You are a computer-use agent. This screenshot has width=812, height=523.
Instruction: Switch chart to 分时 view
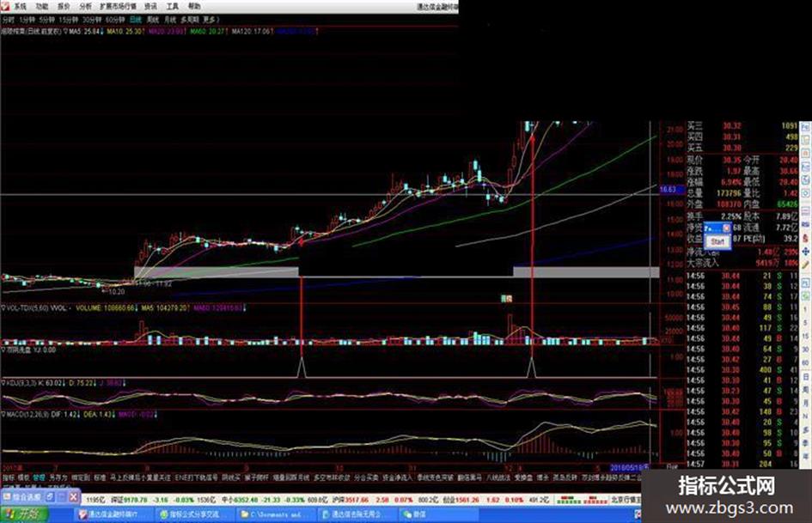(x=9, y=20)
